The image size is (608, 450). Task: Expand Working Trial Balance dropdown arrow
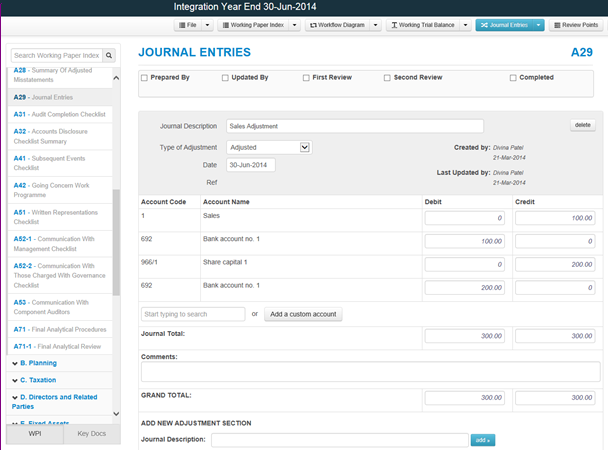click(x=465, y=25)
